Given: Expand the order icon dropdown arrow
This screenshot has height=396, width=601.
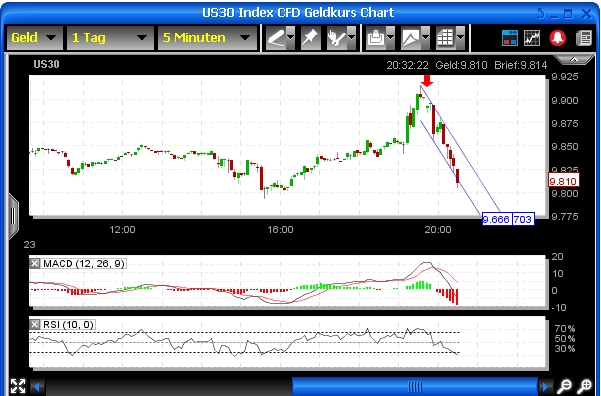Looking at the screenshot, I should click(x=391, y=38).
